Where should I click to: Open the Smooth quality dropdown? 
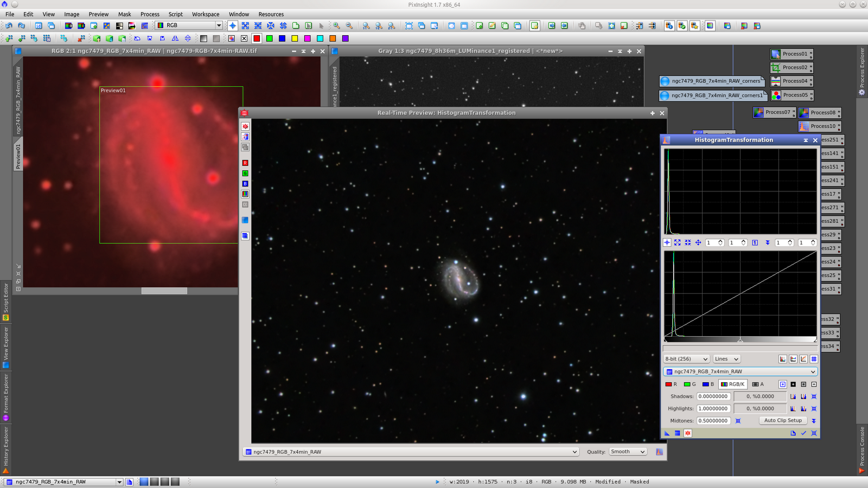click(628, 452)
